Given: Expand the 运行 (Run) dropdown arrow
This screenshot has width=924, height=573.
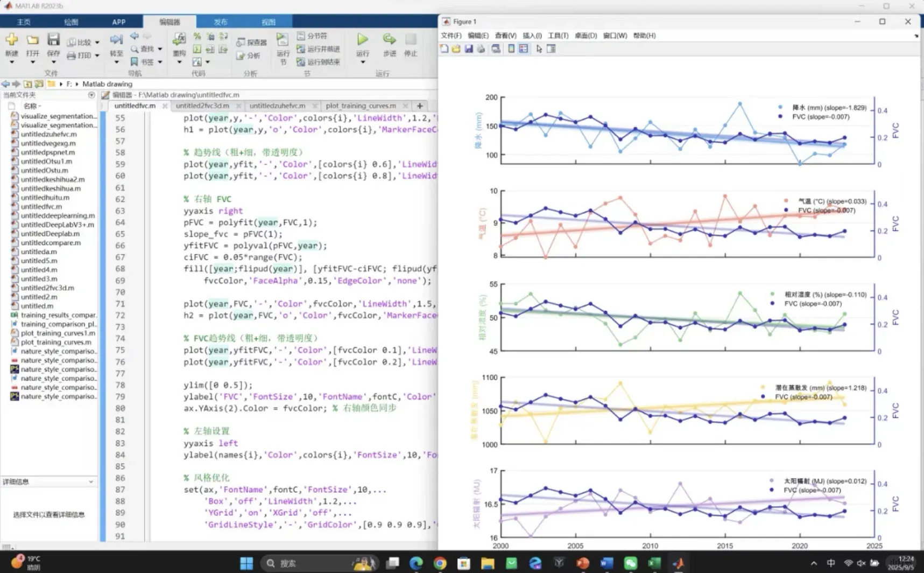Looking at the screenshot, I should click(x=363, y=62).
